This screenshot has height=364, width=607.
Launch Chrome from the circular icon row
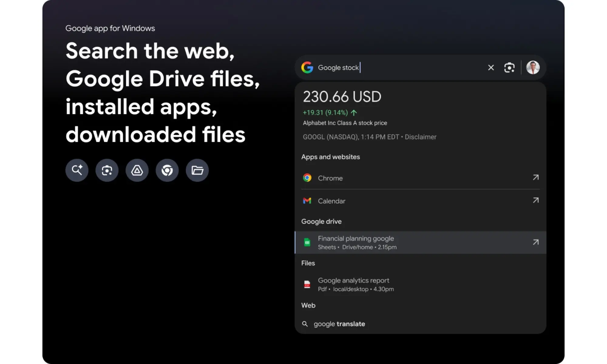point(167,170)
